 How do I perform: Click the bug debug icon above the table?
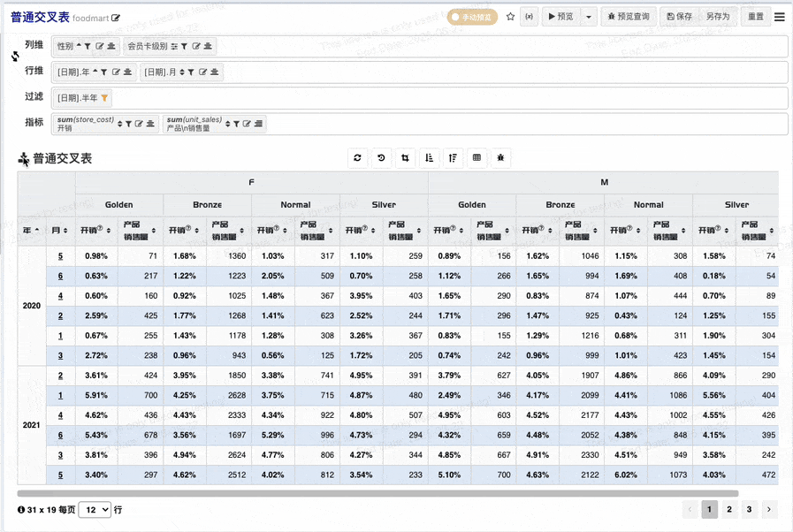click(500, 158)
